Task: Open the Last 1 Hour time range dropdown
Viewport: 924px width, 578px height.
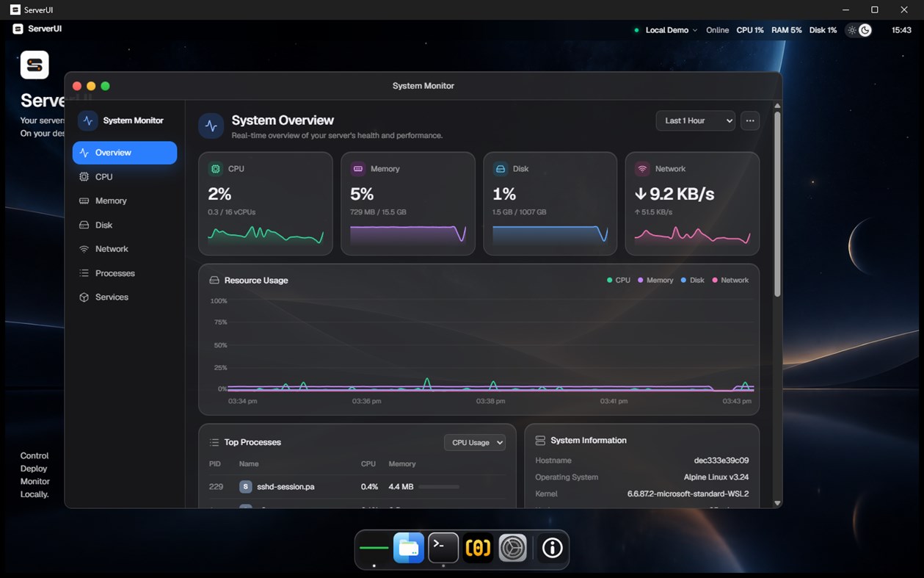Action: point(695,120)
